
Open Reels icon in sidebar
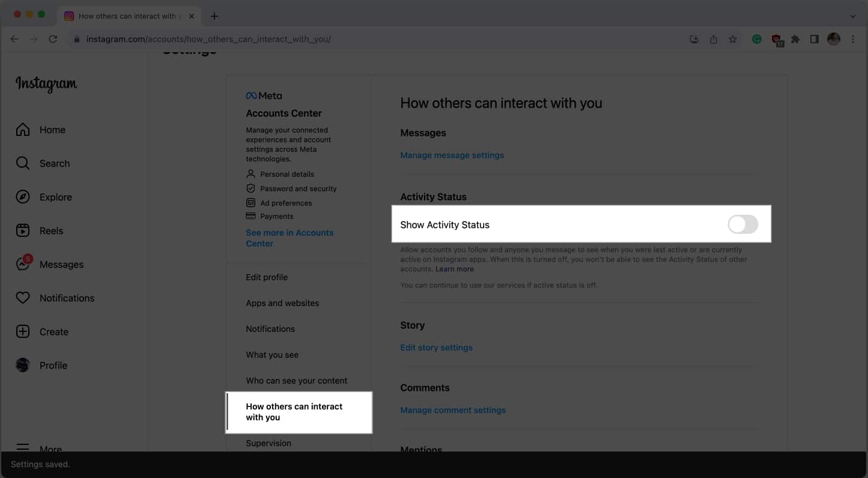(x=23, y=231)
